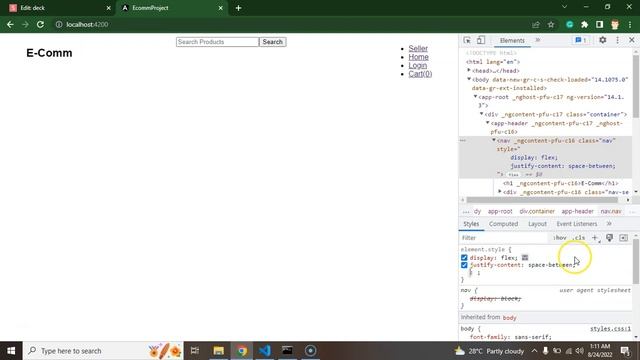Viewport: 640px width, 360px height.
Task: Open the Extensions puzzle icon
Action: [584, 24]
